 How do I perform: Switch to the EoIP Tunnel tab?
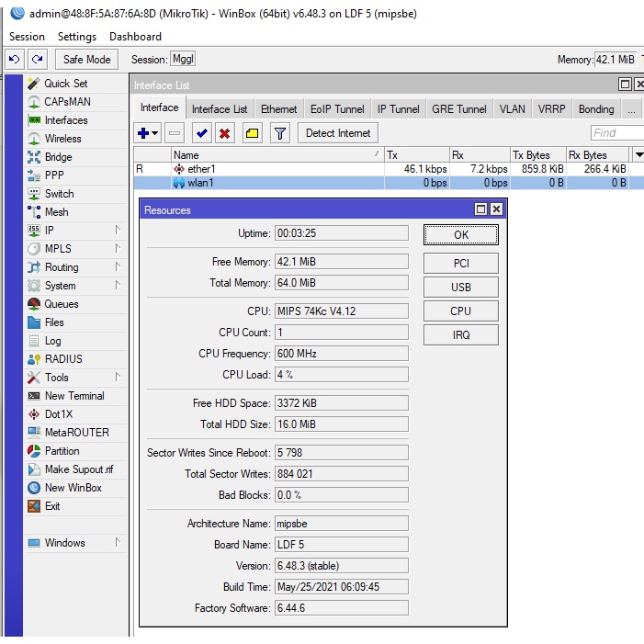(x=337, y=109)
